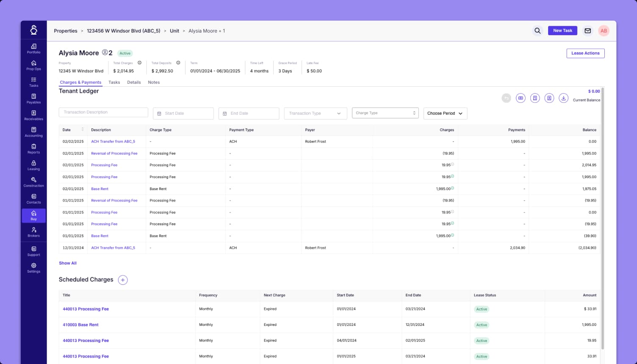Switch to the Notes tab

(154, 82)
